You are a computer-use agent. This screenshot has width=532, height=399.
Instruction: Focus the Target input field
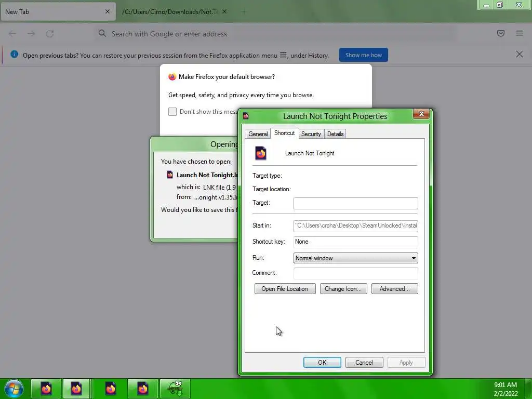click(355, 203)
